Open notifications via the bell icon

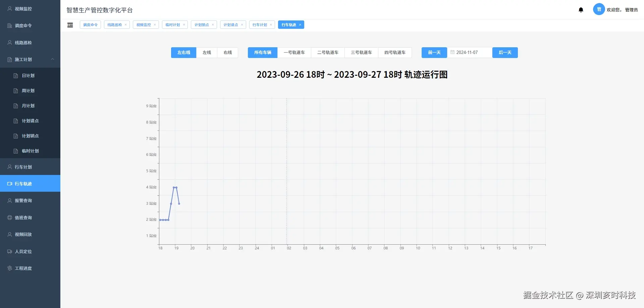tap(581, 10)
